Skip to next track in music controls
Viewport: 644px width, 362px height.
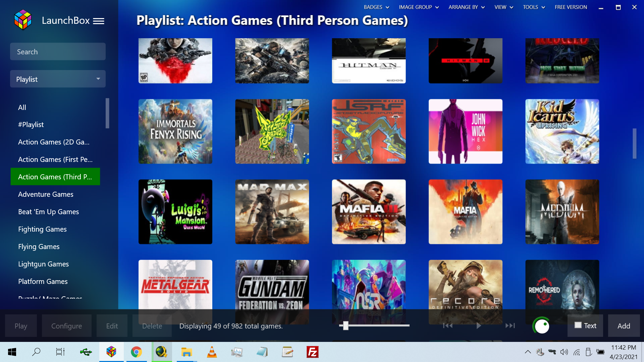click(510, 325)
